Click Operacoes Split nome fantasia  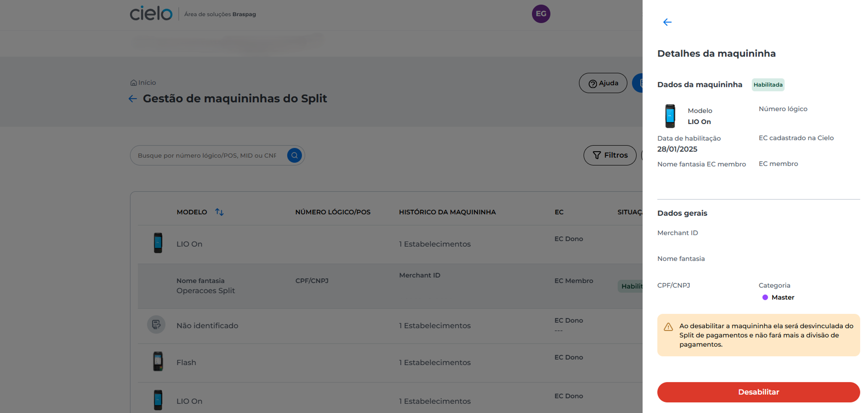coord(206,291)
